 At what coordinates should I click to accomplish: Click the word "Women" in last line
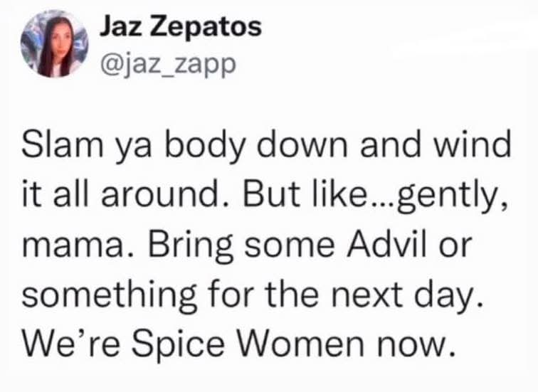tap(300, 344)
